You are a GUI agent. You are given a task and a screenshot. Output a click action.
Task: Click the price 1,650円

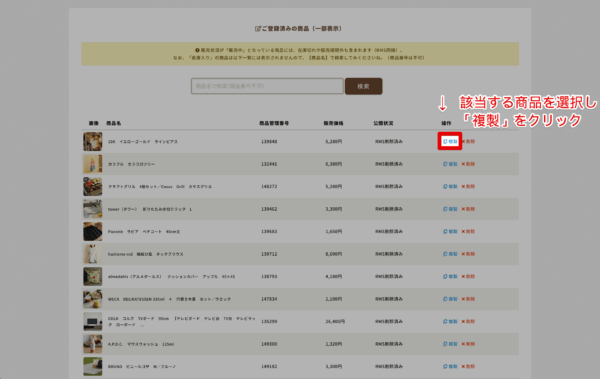(334, 232)
